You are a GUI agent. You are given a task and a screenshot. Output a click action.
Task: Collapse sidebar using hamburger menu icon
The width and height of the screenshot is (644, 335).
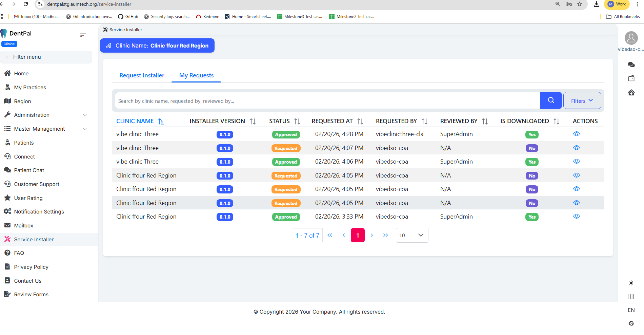83,35
